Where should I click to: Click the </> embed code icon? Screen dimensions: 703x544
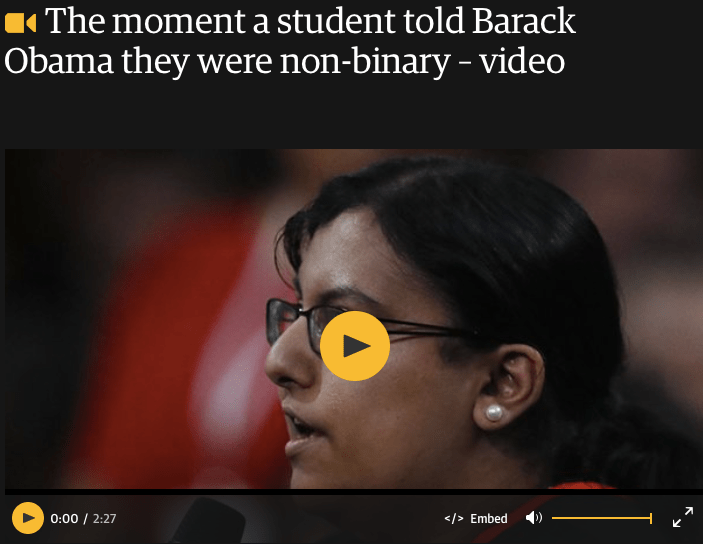[x=454, y=518]
